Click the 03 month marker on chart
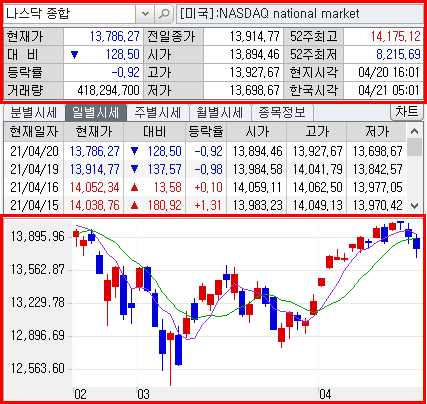Image resolution: width=427 pixels, height=404 pixels. tap(143, 394)
